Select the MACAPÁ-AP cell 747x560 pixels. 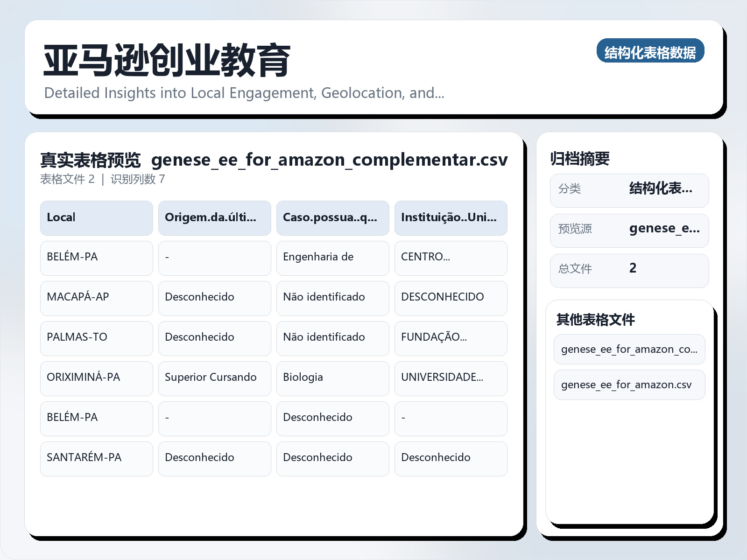(x=96, y=298)
